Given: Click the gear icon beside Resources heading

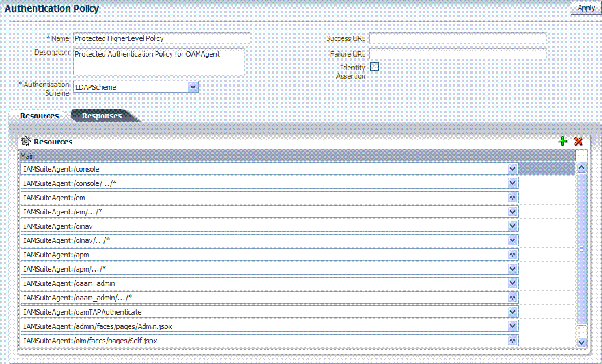Looking at the screenshot, I should point(26,142).
